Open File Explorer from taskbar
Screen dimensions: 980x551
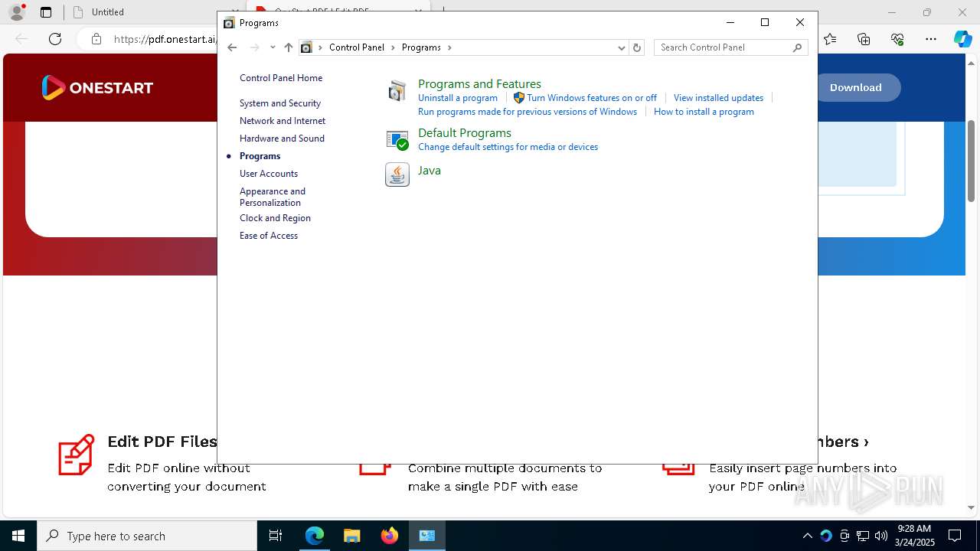(x=352, y=536)
